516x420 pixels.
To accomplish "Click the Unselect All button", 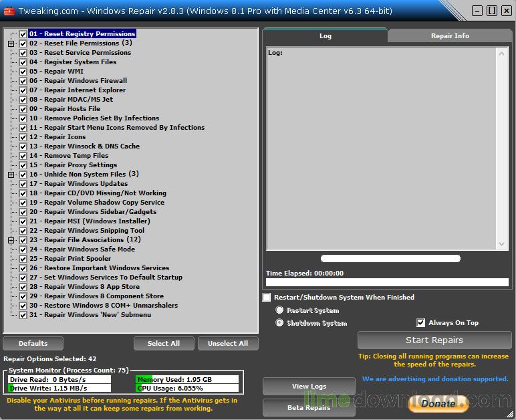I will point(228,343).
